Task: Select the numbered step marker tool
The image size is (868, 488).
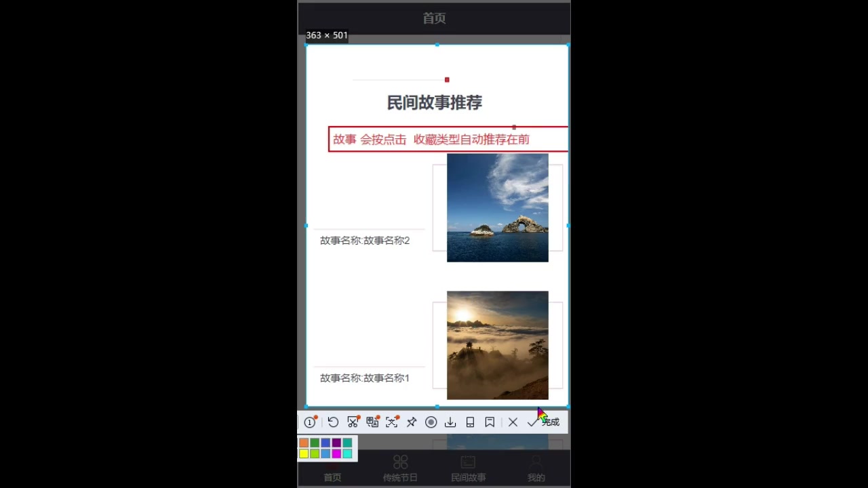Action: (x=310, y=422)
